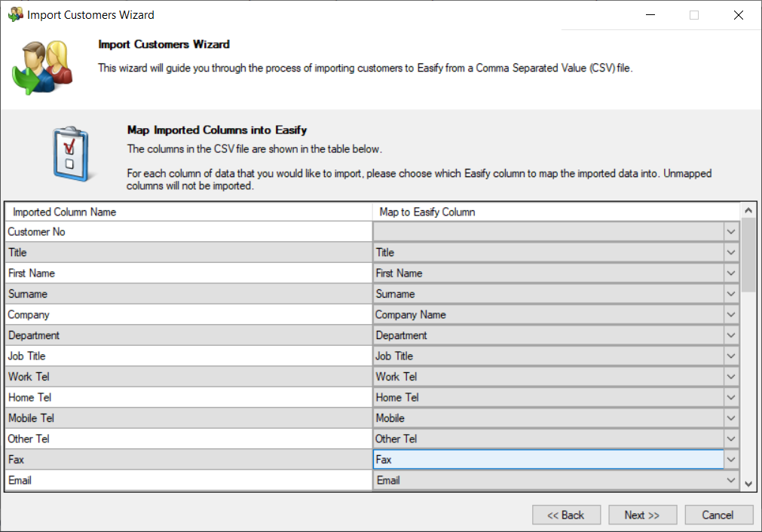Open the Customer No mapping dropdown
The height and width of the screenshot is (532, 762).
pyautogui.click(x=730, y=232)
